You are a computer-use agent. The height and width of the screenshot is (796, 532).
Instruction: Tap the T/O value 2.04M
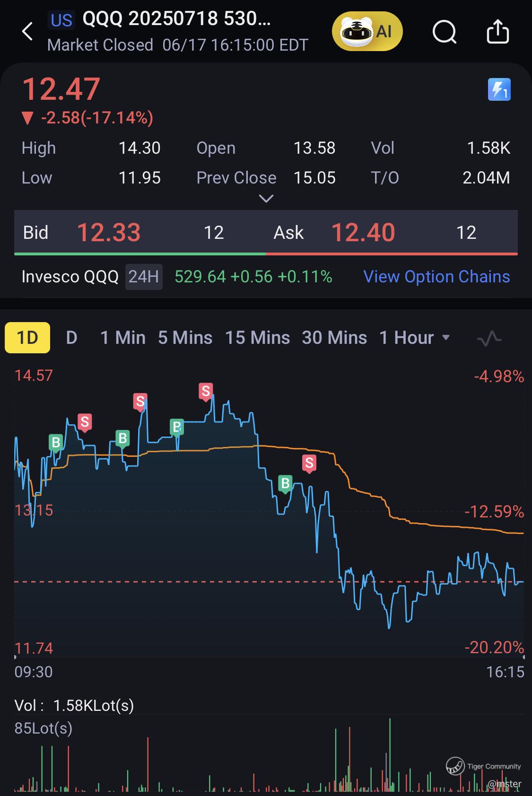(486, 178)
